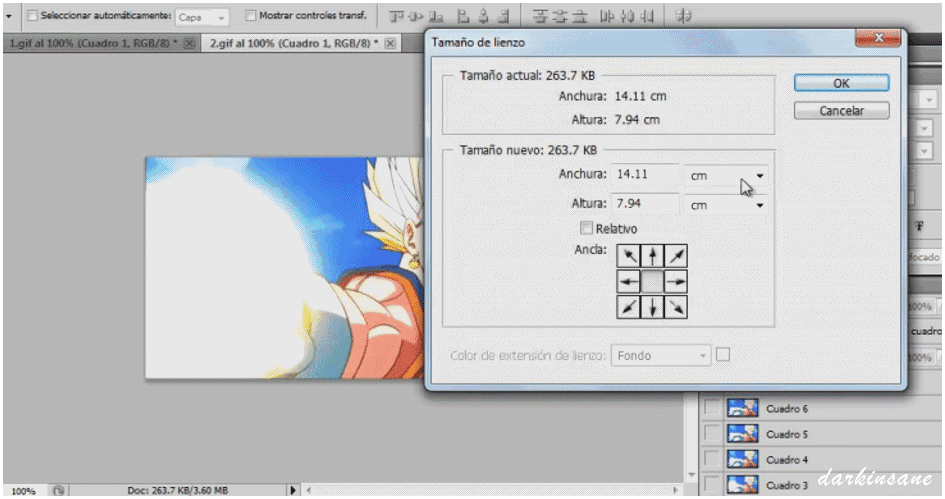
Task: Click the distribute bottom edges icon
Action: click(580, 17)
